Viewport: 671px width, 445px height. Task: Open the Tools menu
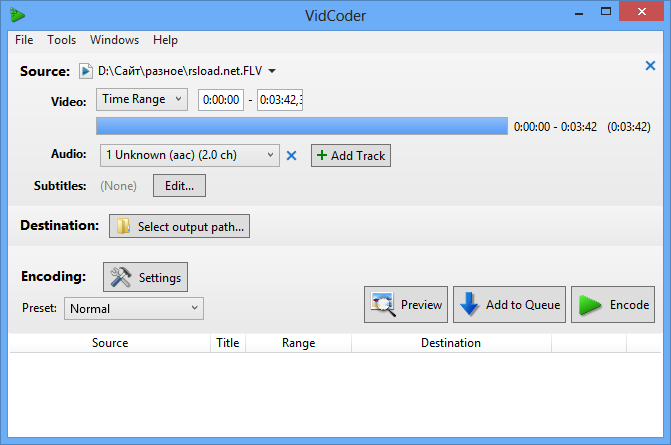[x=62, y=40]
